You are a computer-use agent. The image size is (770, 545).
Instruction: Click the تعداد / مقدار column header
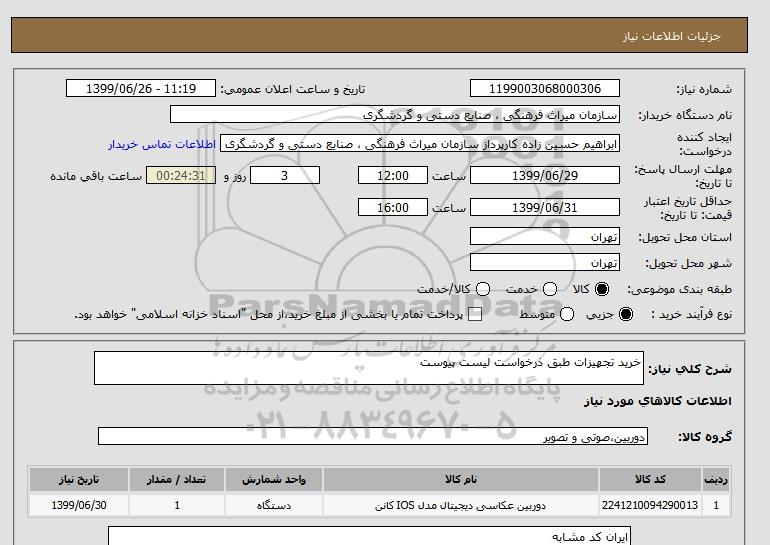pos(177,480)
